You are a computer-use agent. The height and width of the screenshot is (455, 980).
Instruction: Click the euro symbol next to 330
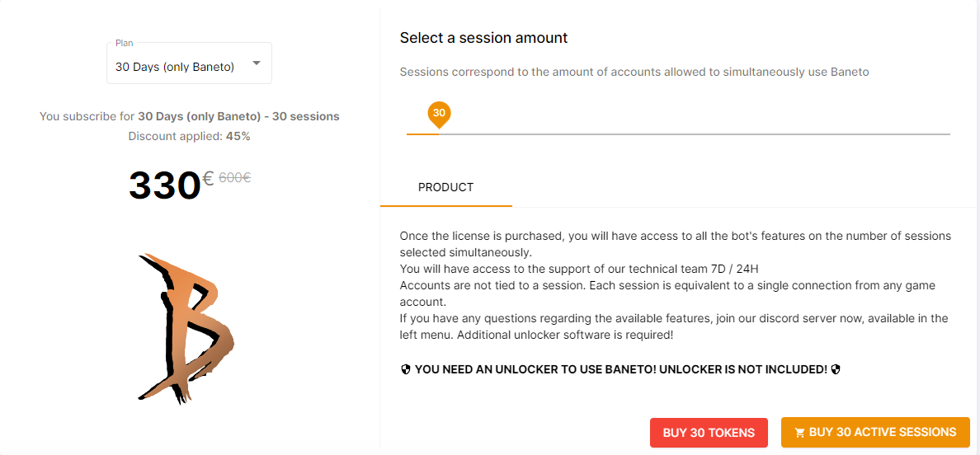[x=208, y=179]
